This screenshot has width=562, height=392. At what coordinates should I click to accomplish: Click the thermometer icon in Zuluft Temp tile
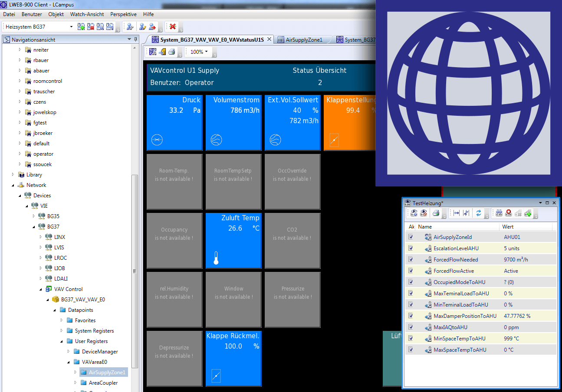click(x=216, y=258)
